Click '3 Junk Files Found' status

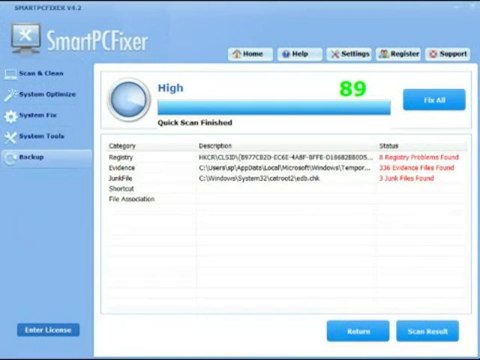406,178
